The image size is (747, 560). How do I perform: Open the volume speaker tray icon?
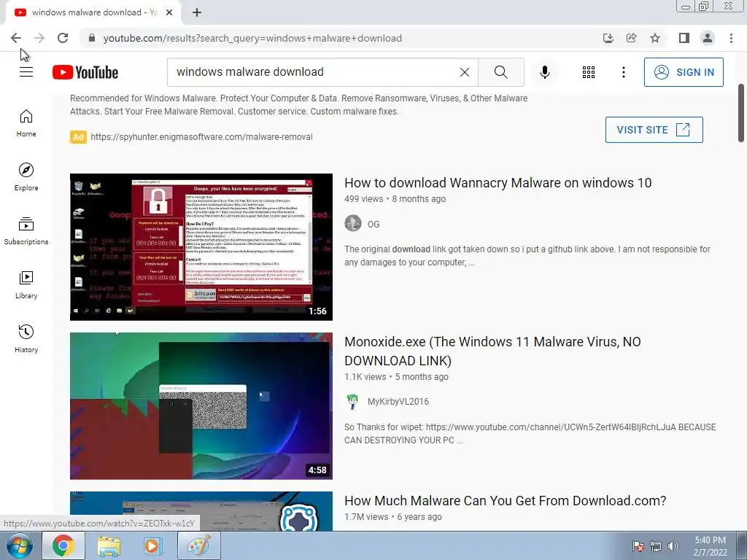point(673,546)
